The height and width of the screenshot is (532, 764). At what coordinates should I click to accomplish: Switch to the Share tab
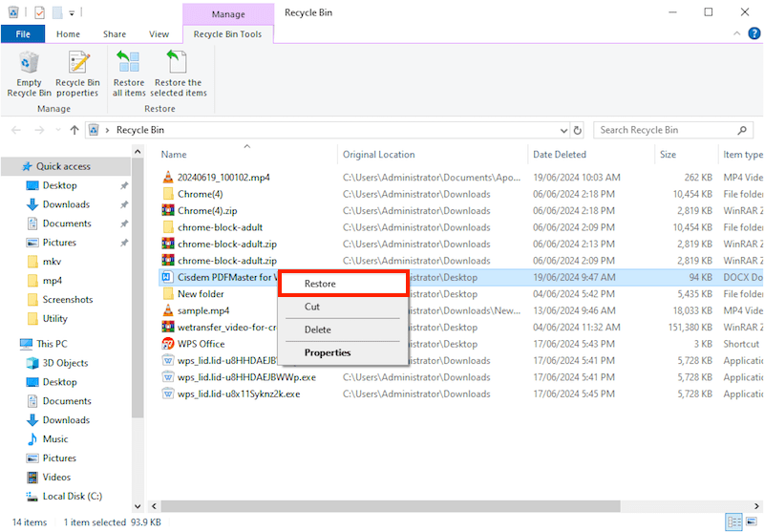coord(115,34)
